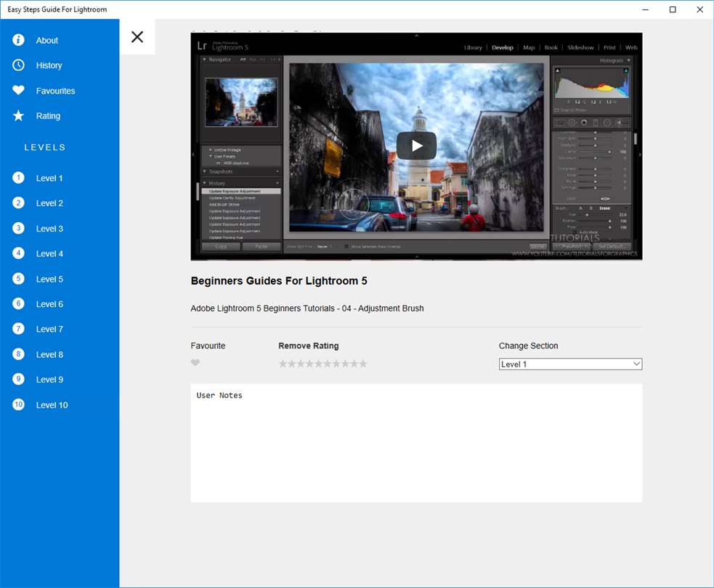The height and width of the screenshot is (588, 714).
Task: Click the Favourites heart icon in sidebar
Action: (19, 91)
